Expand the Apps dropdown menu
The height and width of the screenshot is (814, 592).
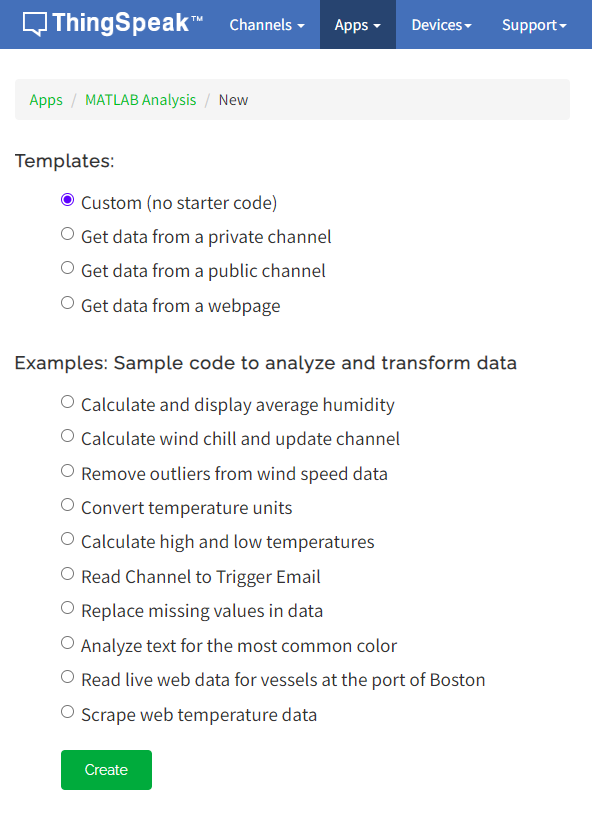click(x=357, y=25)
